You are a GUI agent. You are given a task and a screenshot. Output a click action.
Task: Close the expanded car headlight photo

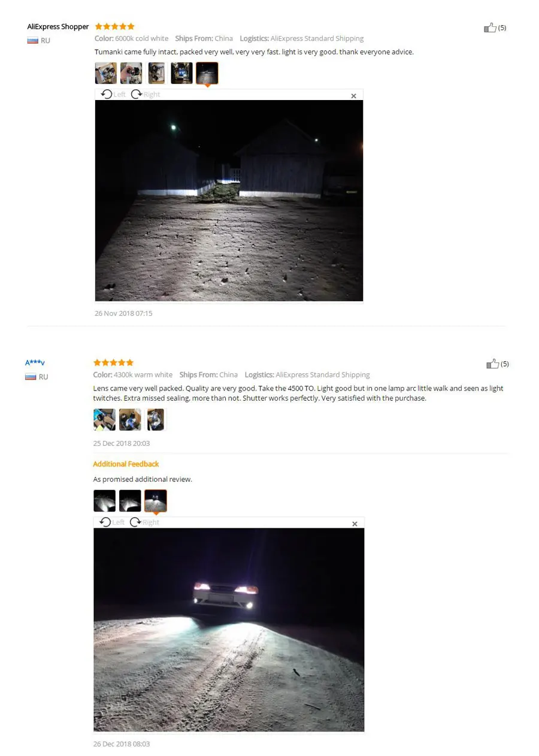click(x=355, y=524)
